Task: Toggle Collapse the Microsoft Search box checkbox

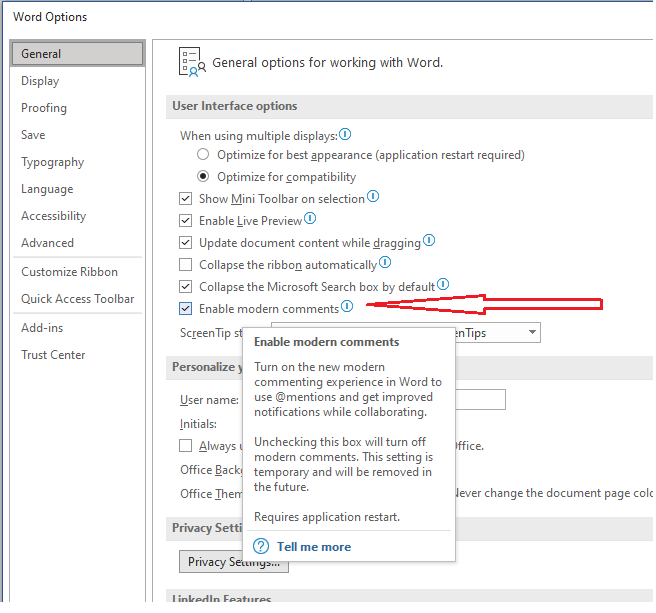Action: [185, 287]
